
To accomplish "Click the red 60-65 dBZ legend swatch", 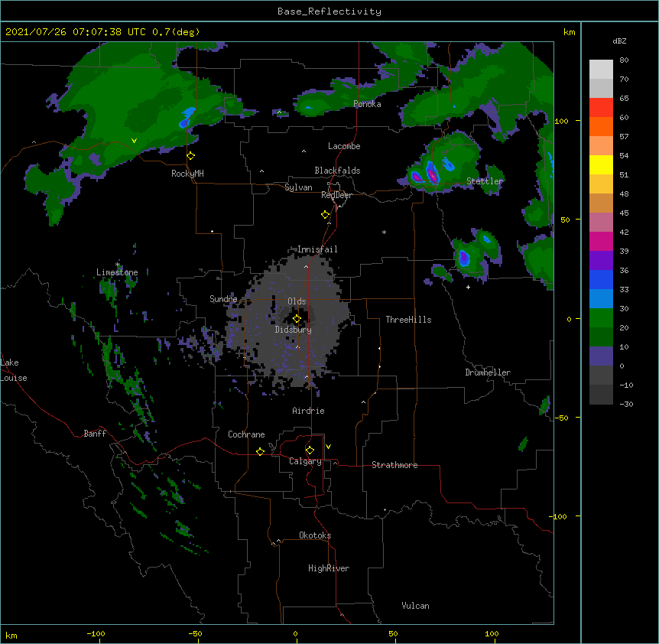I will pos(601,107).
